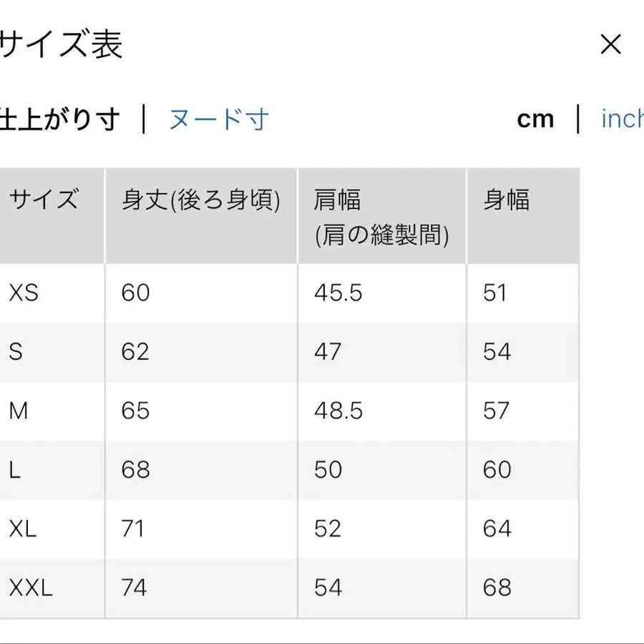
Task: Select the XS size row
Action: tap(22, 293)
